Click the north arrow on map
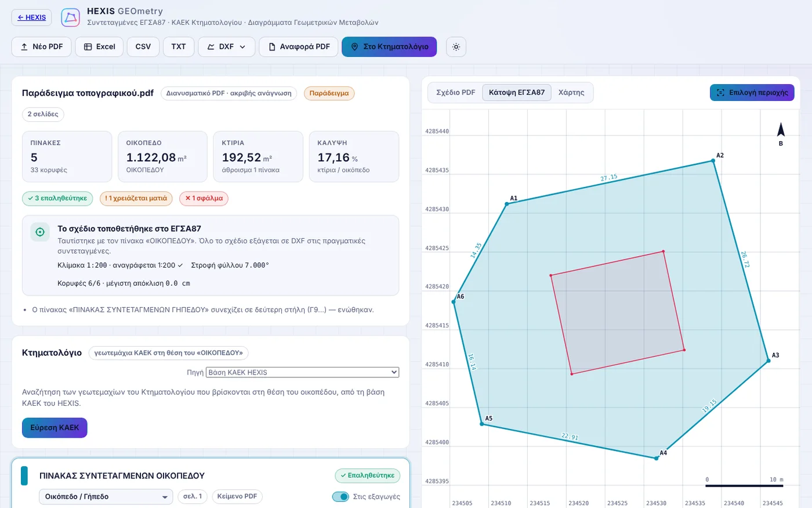The width and height of the screenshot is (812, 508). click(x=781, y=130)
